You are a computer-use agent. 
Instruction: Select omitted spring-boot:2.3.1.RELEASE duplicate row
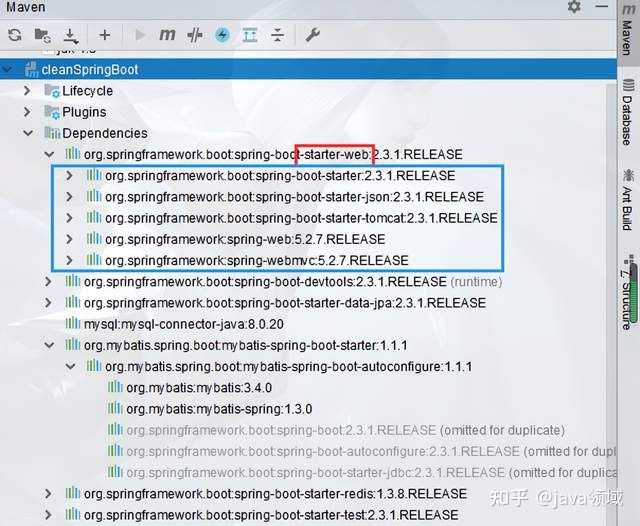pyautogui.click(x=336, y=430)
